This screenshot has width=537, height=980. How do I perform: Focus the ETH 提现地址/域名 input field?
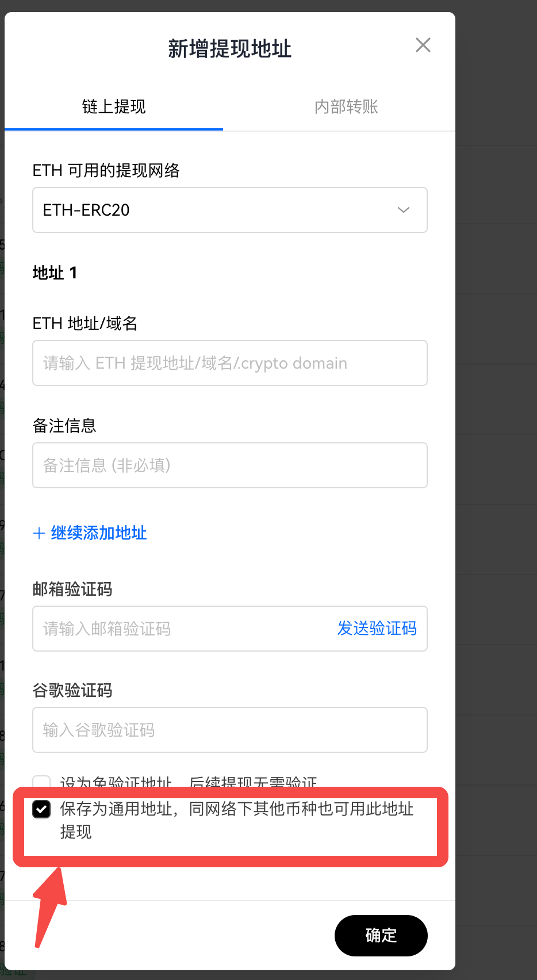pyautogui.click(x=230, y=363)
